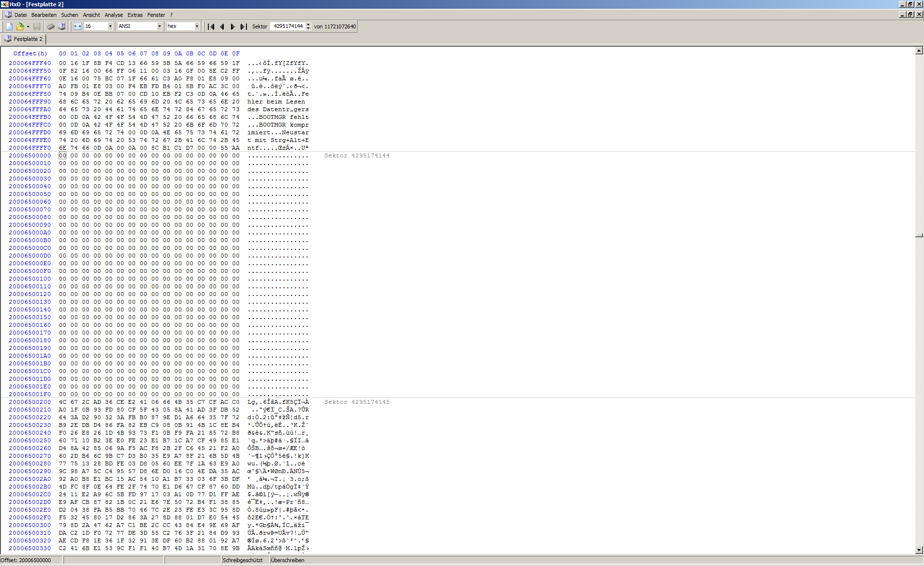Jump to the first sector
The height and width of the screenshot is (566, 924).
coord(211,26)
